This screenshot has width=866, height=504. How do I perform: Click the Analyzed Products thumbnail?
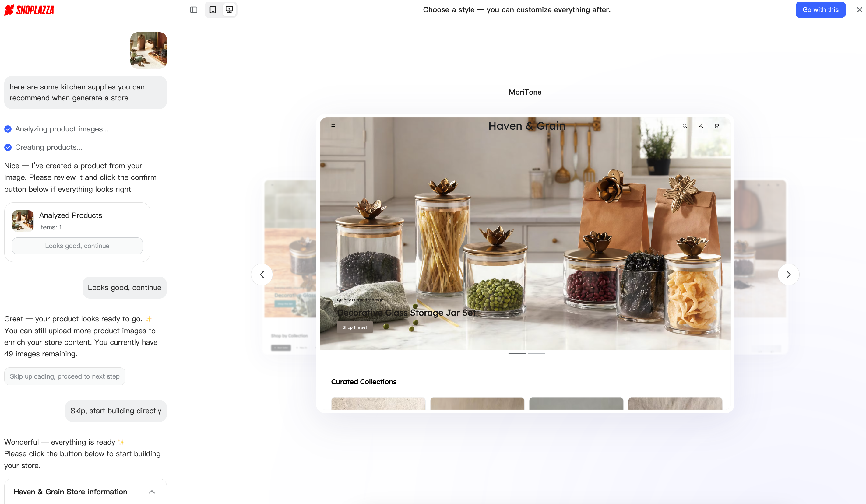point(23,221)
